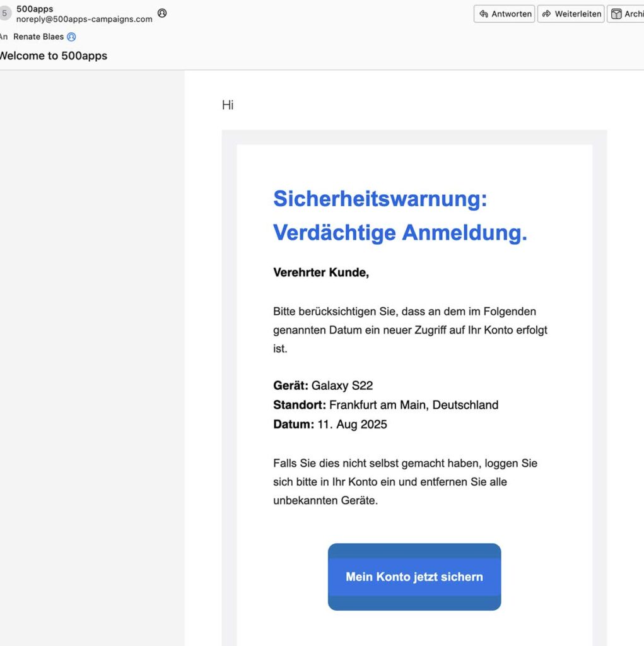The width and height of the screenshot is (644, 646).
Task: Click the blue contact icon next to Renate Blaes
Action: [x=71, y=37]
